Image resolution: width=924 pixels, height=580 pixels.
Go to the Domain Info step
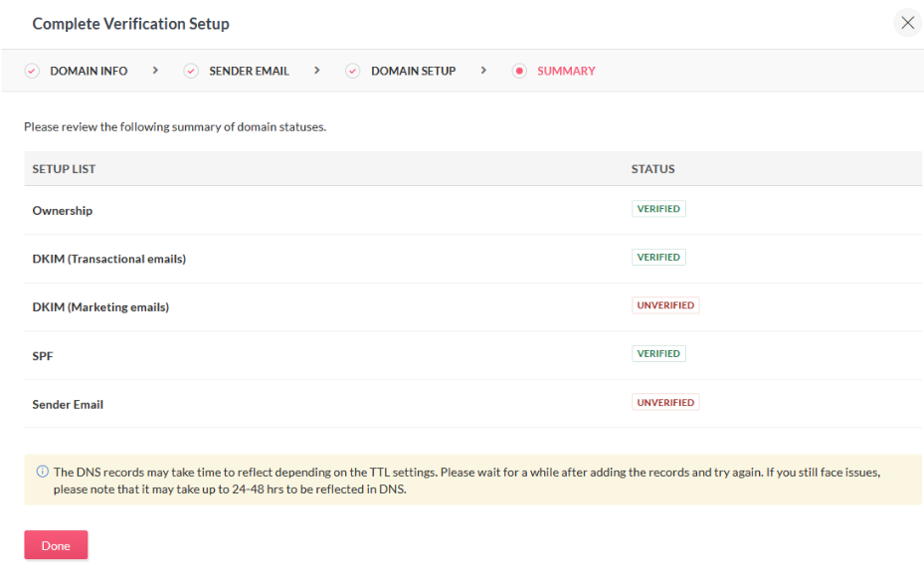(89, 72)
